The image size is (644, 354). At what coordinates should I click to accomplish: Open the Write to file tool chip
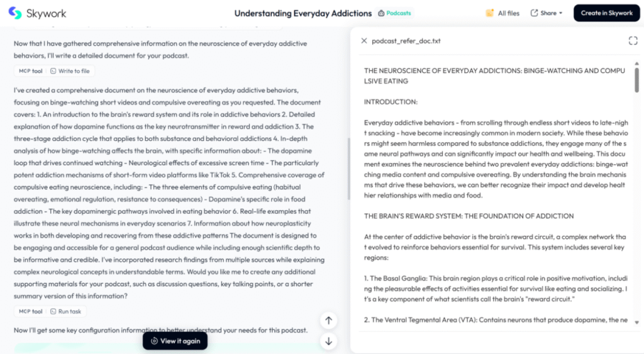click(70, 71)
